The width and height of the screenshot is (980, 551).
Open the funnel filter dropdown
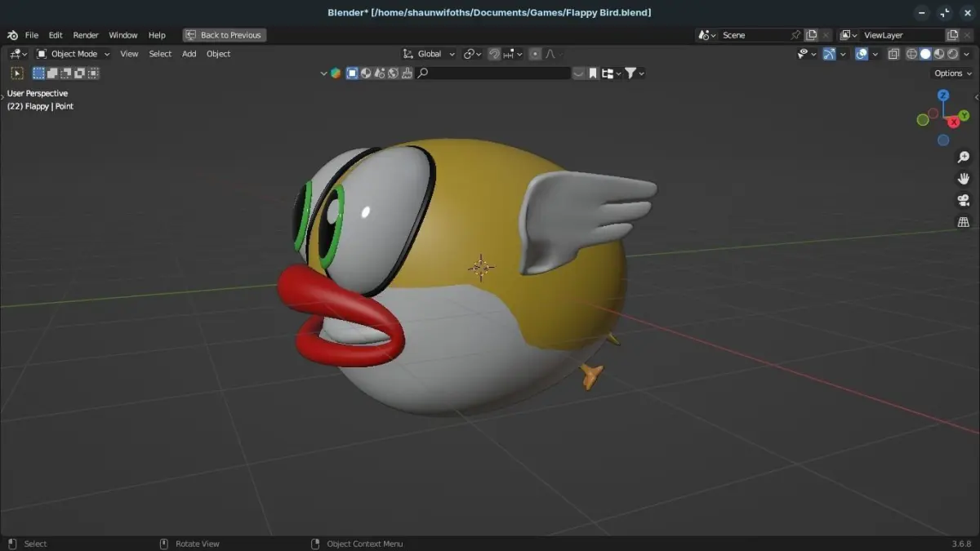(635, 73)
